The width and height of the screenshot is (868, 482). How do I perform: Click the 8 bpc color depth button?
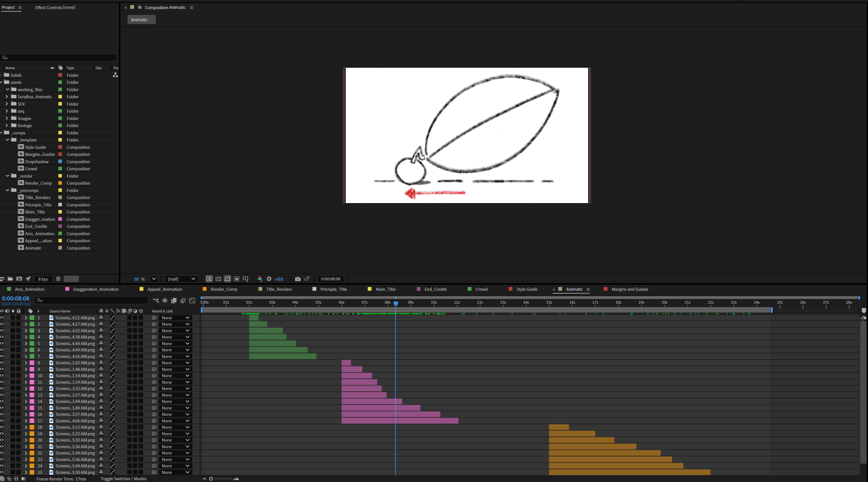(43, 279)
